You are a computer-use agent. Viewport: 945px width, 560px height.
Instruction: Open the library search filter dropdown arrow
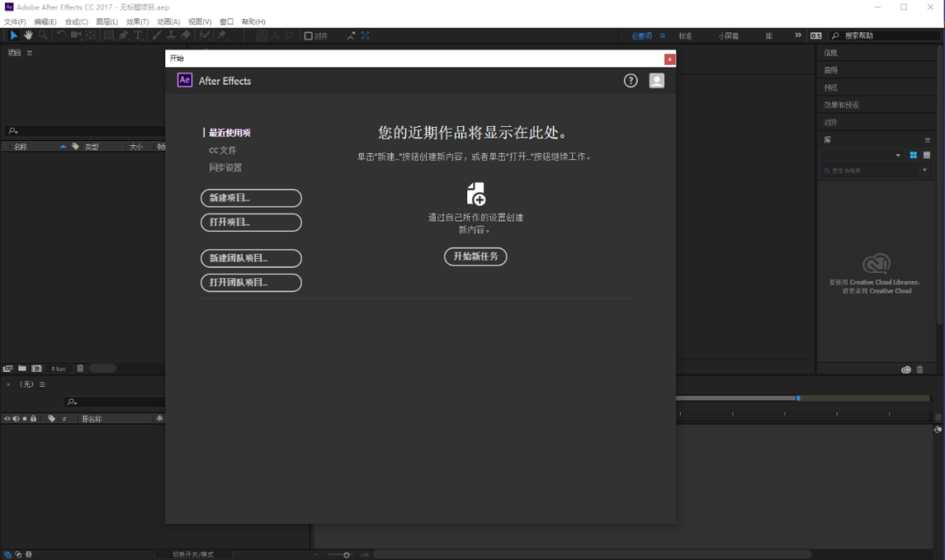pyautogui.click(x=925, y=171)
